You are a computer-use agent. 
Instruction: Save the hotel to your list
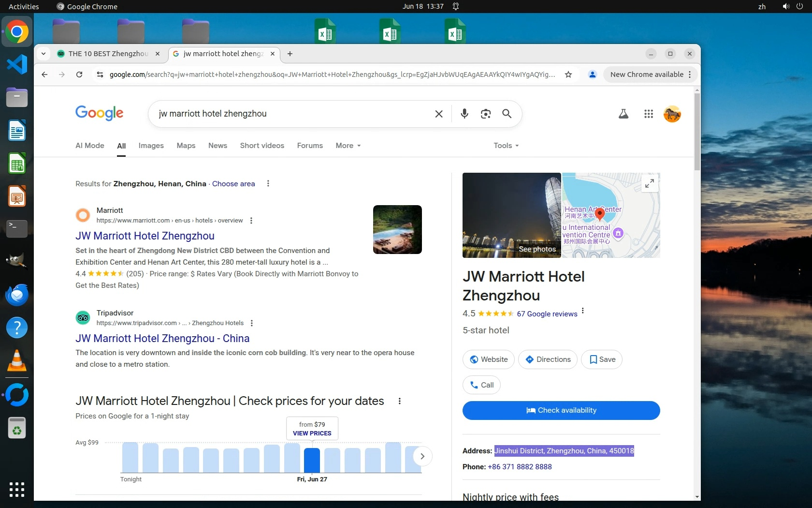point(602,359)
